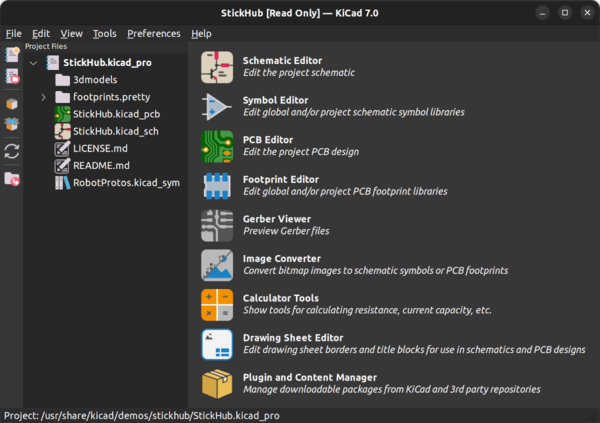Click the Unarchive Project icon
Image resolution: width=600 pixels, height=423 pixels.
point(12,125)
